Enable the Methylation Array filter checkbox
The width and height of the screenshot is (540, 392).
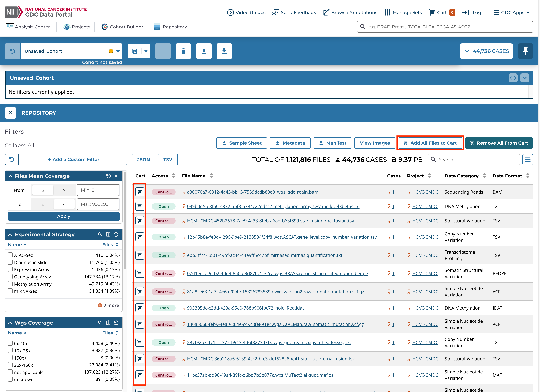(10, 284)
